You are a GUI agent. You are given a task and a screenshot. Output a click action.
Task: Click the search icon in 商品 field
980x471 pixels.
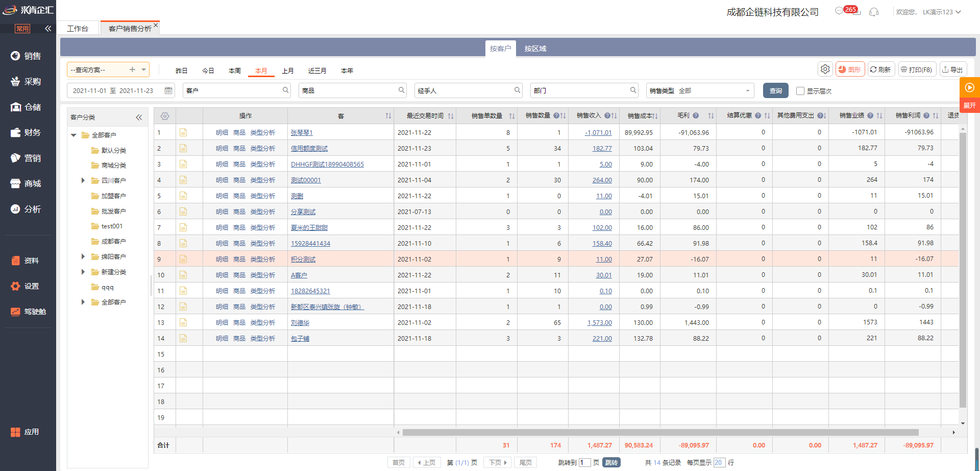[x=402, y=90]
